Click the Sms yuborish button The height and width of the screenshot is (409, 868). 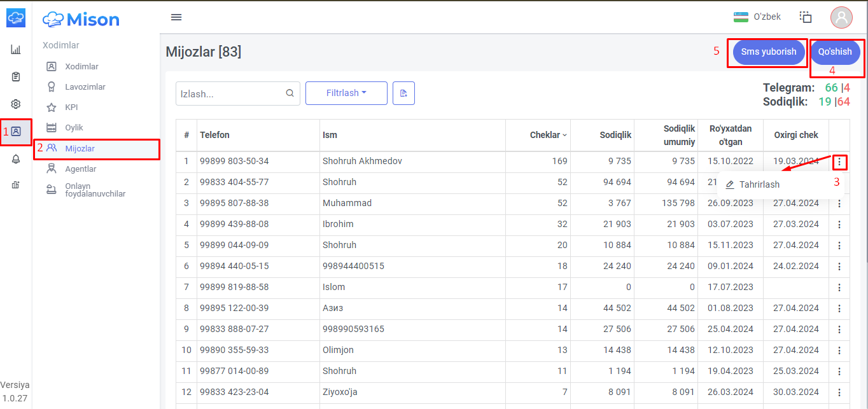click(769, 52)
